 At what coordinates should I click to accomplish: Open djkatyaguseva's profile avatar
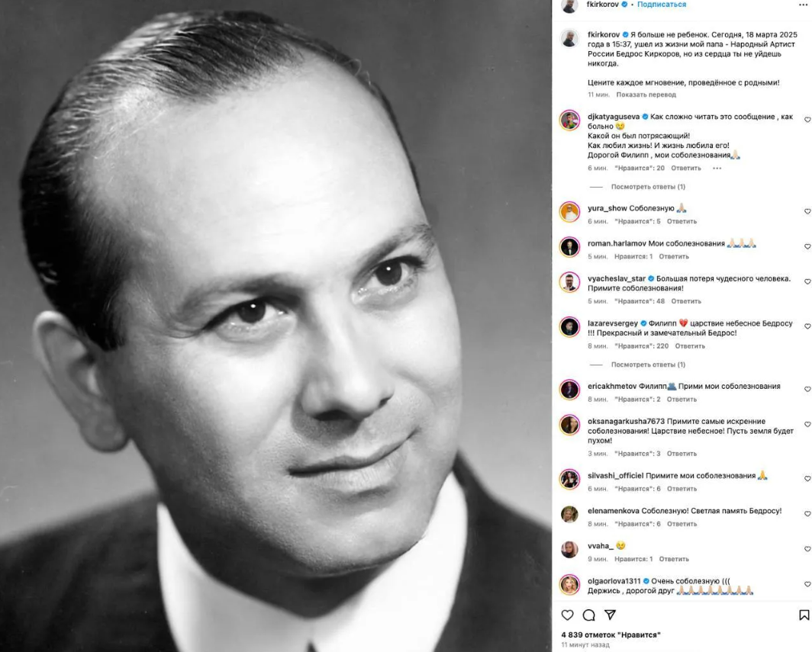[x=569, y=120]
